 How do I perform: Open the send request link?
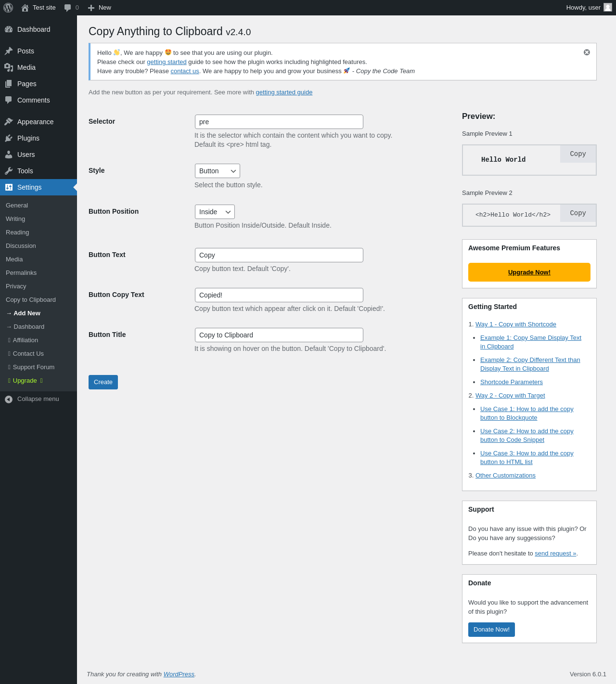tap(555, 554)
